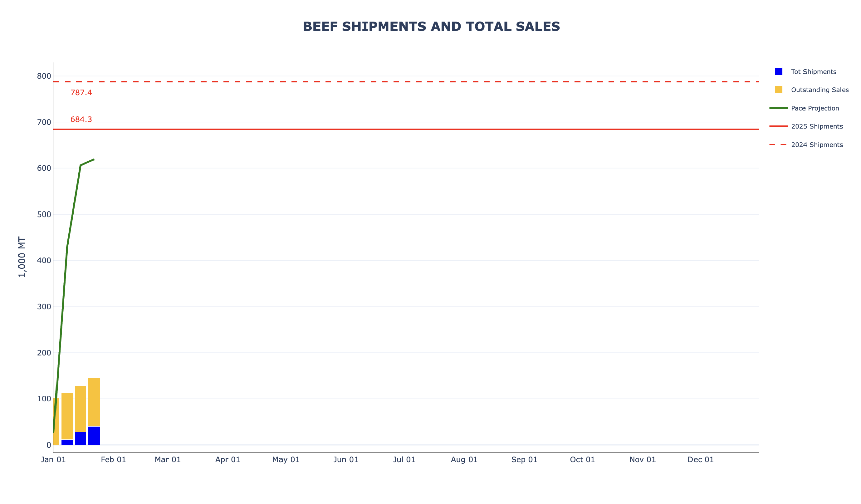This screenshot has width=861, height=504.
Task: Select the tallest yellow Outstanding Sales bar
Action: 94,402
